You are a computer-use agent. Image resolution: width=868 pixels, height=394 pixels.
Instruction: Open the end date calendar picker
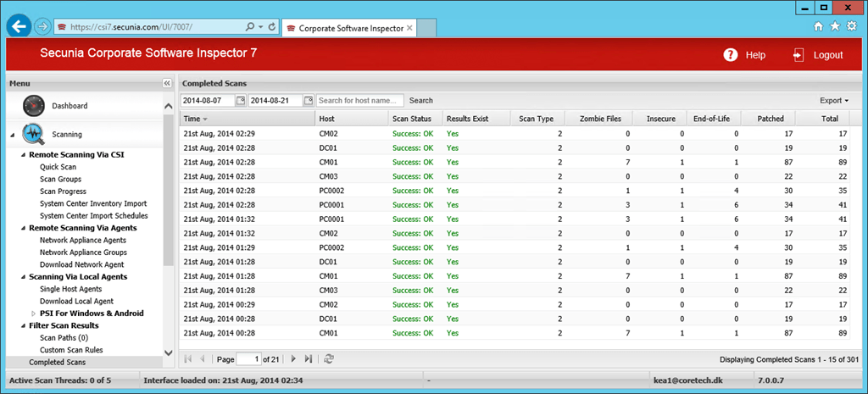coord(308,101)
